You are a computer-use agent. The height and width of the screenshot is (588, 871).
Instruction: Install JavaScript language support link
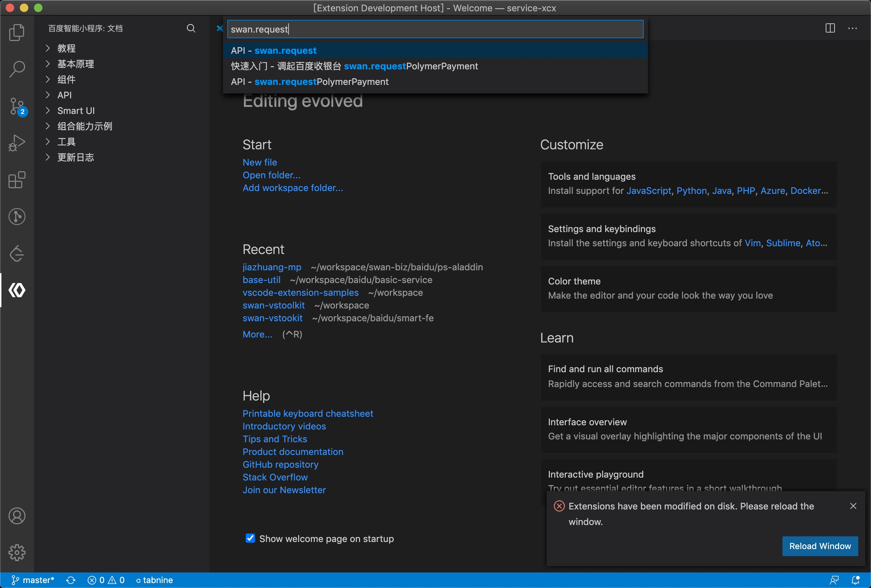pyautogui.click(x=649, y=191)
